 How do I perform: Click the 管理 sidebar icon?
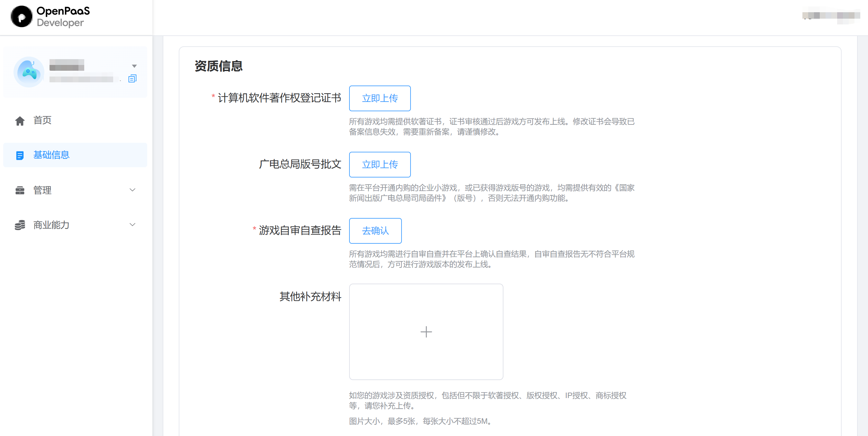click(20, 190)
